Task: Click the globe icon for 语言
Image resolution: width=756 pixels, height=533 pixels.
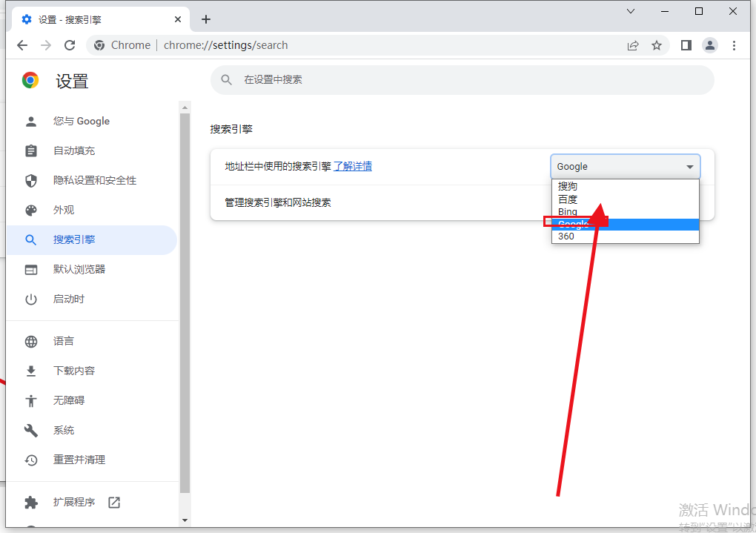Action: coord(31,342)
